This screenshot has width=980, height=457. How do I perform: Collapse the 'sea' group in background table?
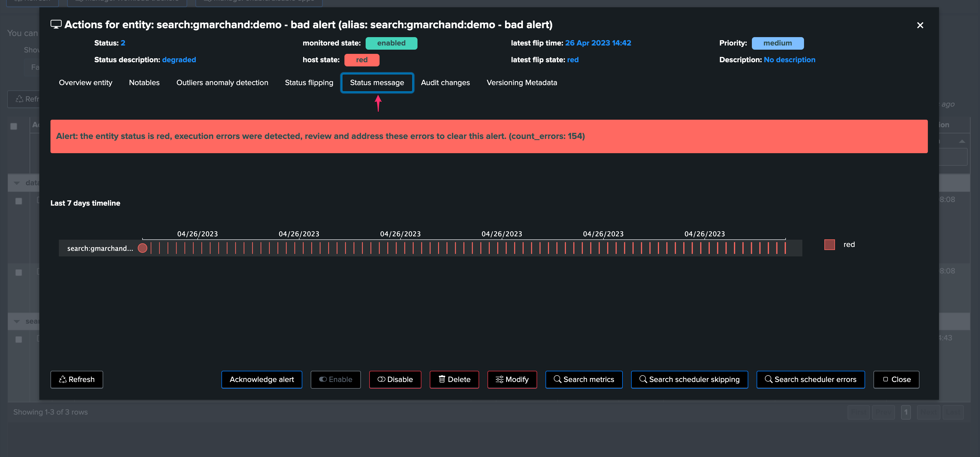pyautogui.click(x=17, y=321)
